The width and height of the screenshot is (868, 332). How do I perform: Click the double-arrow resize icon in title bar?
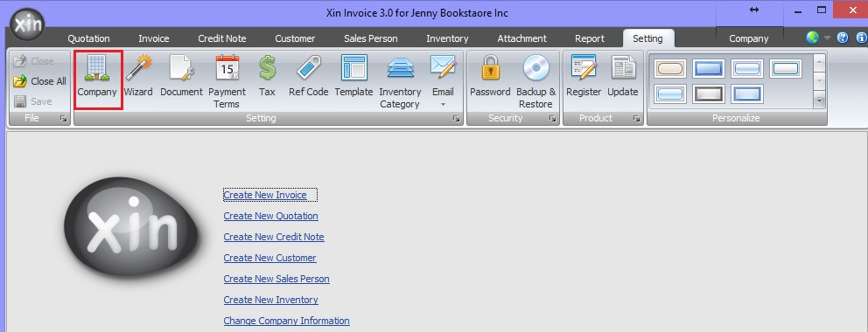point(754,10)
